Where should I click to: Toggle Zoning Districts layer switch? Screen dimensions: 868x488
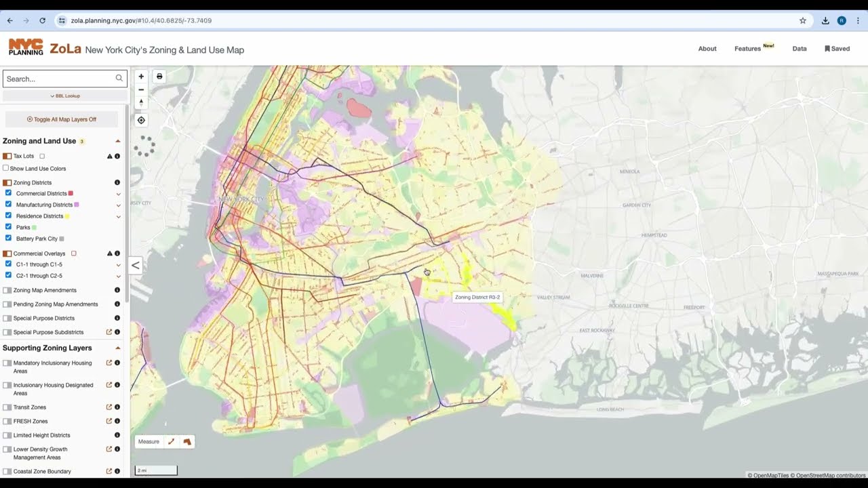[7, 182]
